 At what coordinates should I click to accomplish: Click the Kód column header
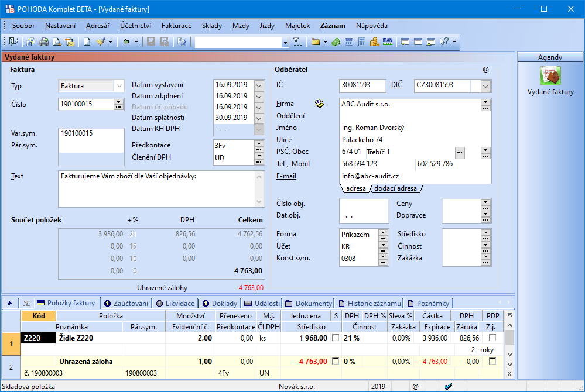coord(39,316)
